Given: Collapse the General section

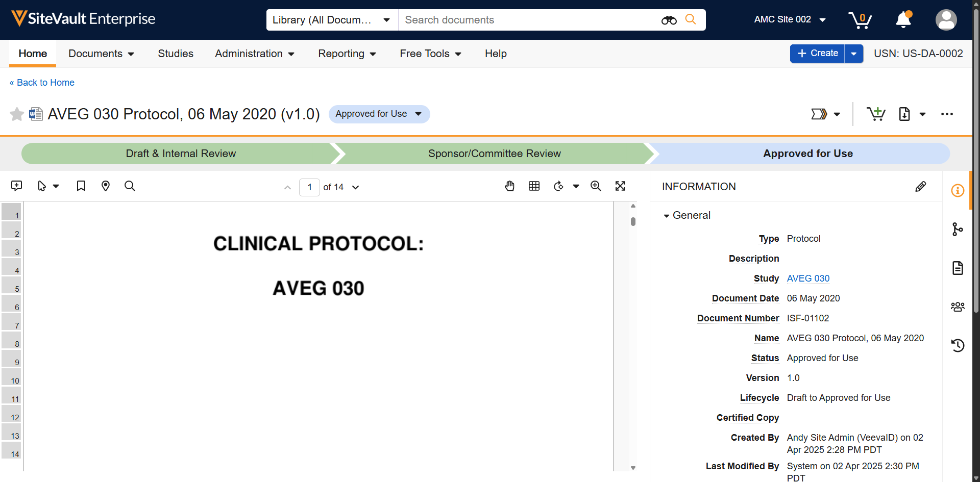Looking at the screenshot, I should 666,216.
